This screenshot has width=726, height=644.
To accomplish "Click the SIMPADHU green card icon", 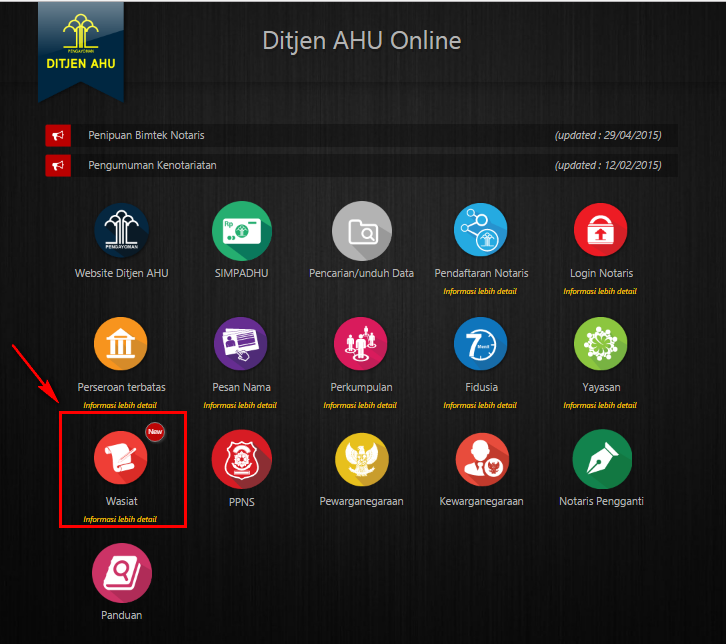I will [x=241, y=231].
